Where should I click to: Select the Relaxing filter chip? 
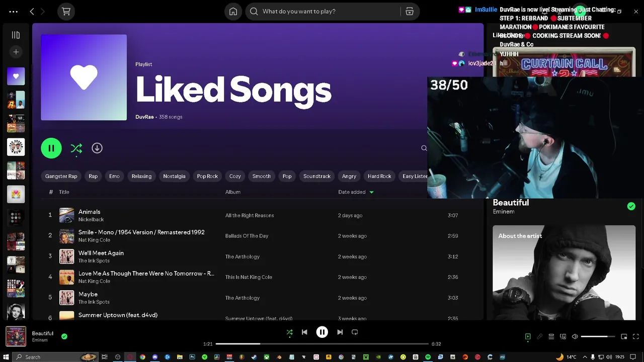(x=141, y=176)
